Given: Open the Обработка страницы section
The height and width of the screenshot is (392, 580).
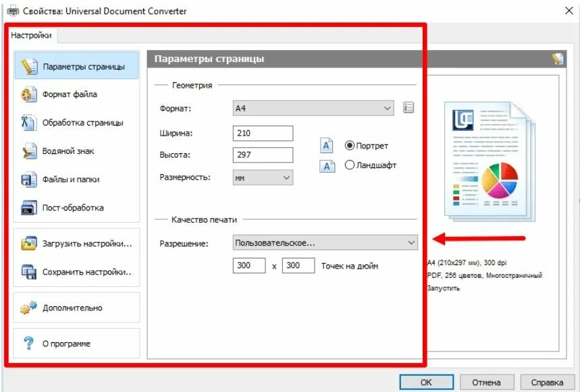Looking at the screenshot, I should coord(76,123).
